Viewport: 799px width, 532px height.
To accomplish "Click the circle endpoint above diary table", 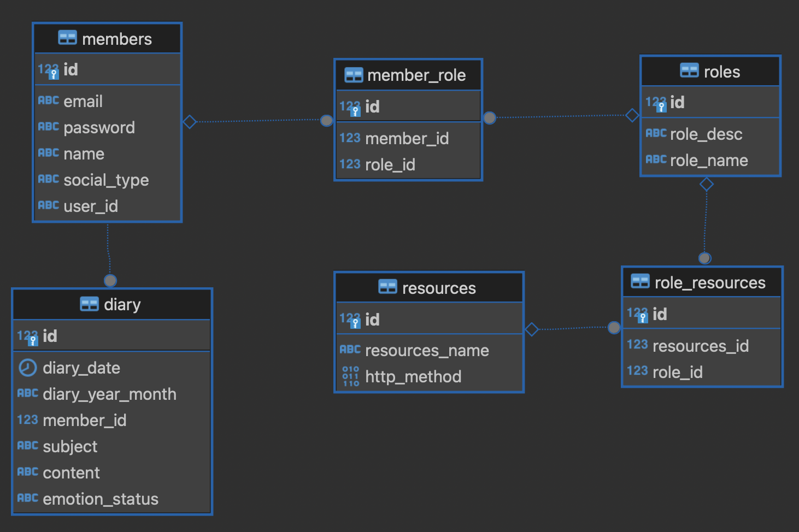I will (x=110, y=281).
